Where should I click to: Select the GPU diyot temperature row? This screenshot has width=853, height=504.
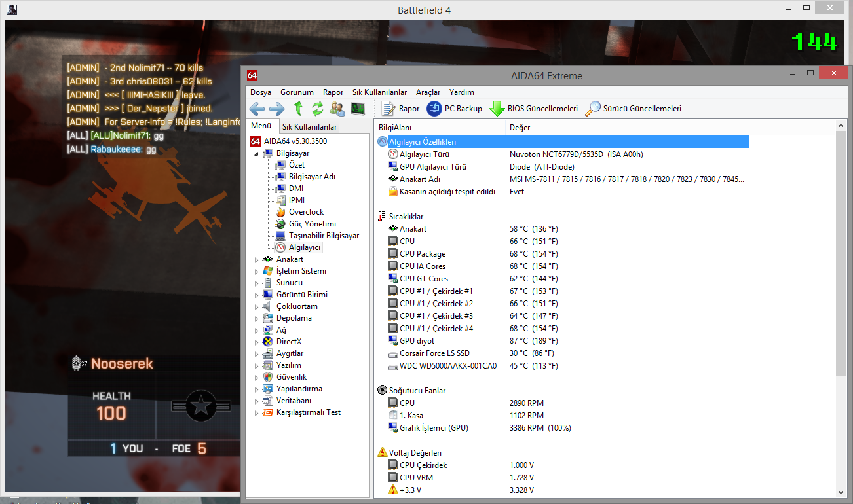tap(563, 341)
